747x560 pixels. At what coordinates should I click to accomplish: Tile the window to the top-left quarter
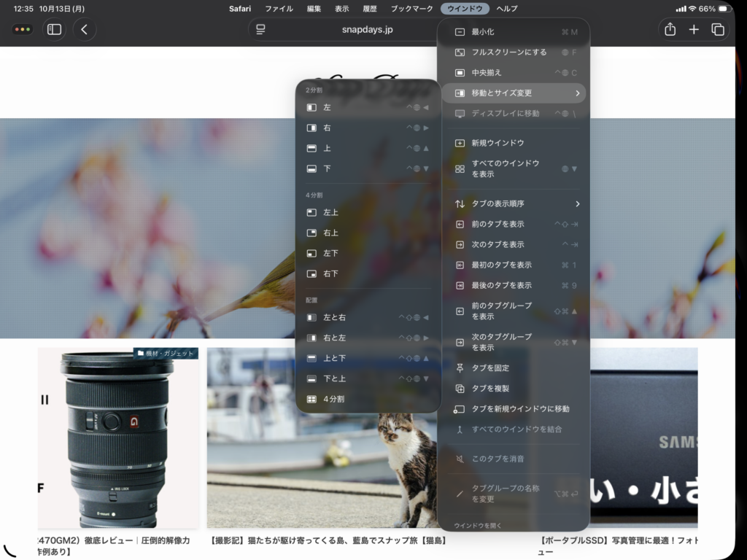(343, 211)
